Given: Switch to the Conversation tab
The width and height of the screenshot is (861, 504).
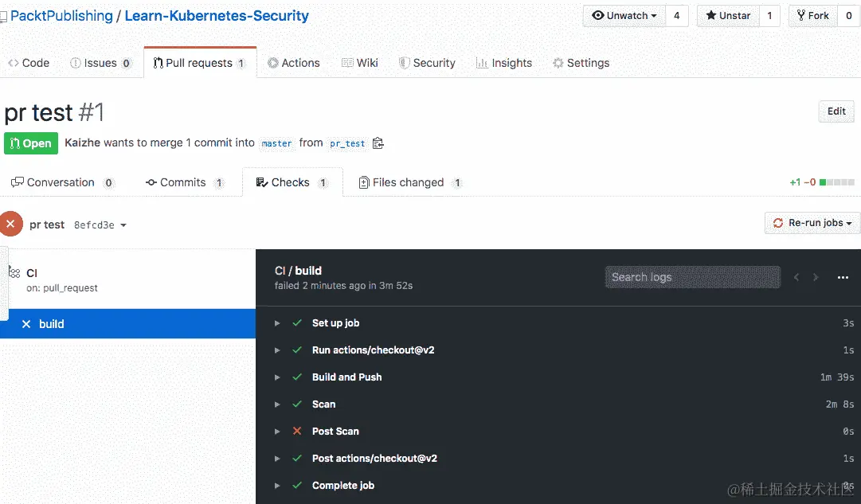Looking at the screenshot, I should [61, 182].
